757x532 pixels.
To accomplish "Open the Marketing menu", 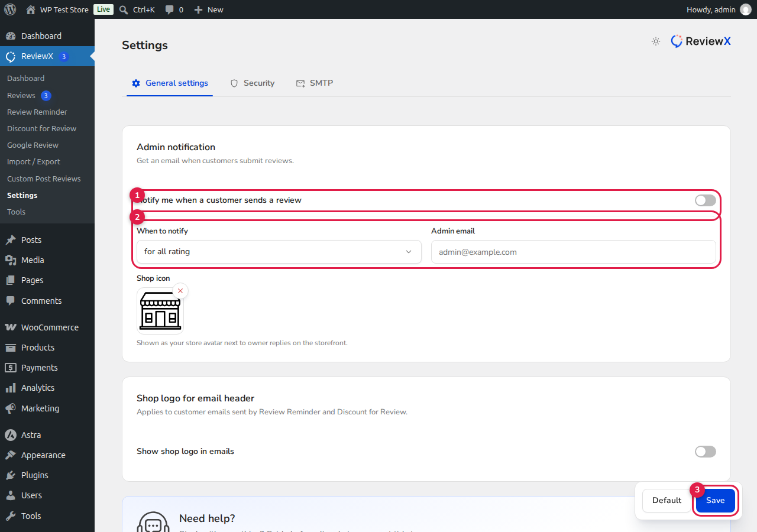I will click(x=47, y=408).
